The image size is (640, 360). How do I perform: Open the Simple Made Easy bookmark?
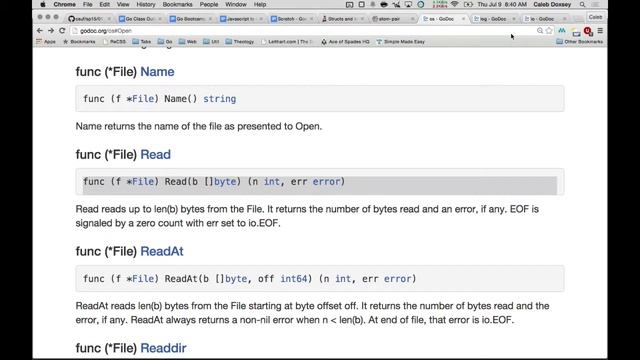(401, 42)
